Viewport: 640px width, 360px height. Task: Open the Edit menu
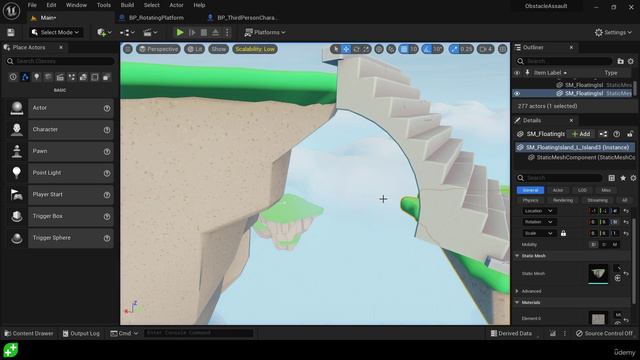[x=51, y=5]
